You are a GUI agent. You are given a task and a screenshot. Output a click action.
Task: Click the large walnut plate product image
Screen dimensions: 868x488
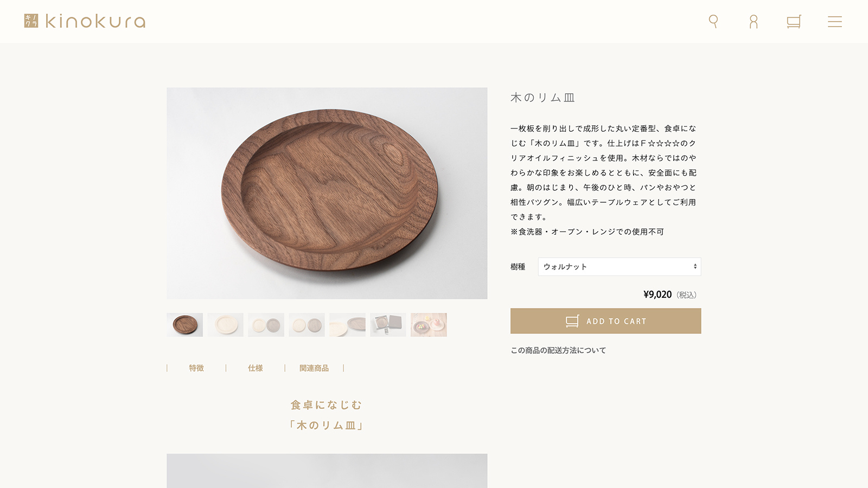coord(327,194)
